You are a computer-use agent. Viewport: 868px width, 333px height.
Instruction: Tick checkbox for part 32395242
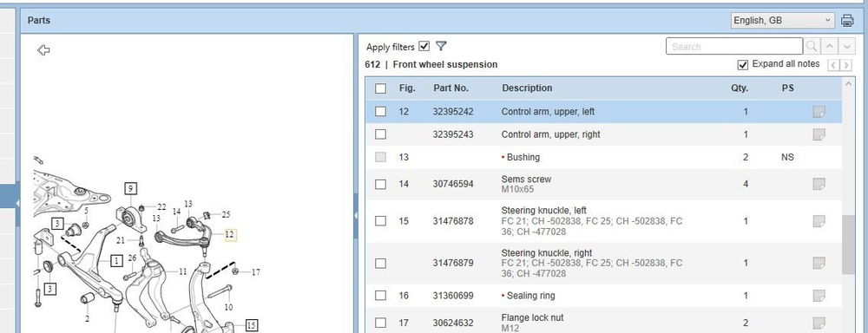(380, 112)
